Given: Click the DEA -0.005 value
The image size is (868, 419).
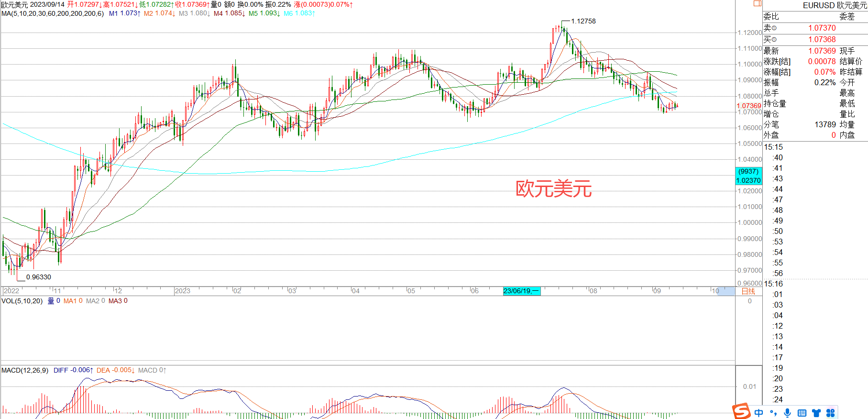Looking at the screenshot, I should click(115, 370).
